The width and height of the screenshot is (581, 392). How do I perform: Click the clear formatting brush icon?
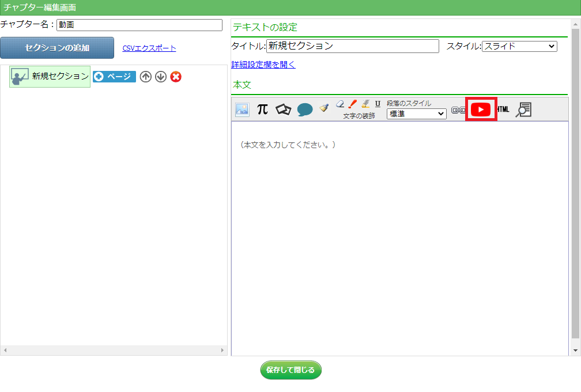324,107
